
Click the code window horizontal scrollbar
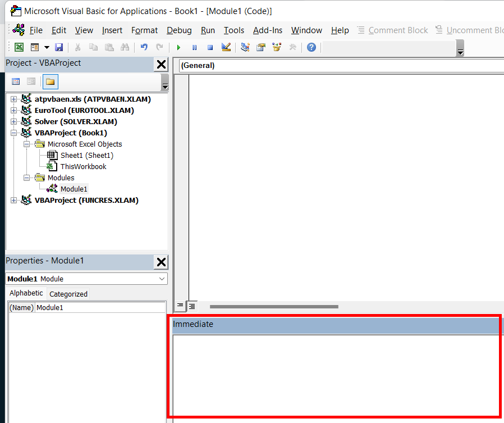tap(274, 307)
